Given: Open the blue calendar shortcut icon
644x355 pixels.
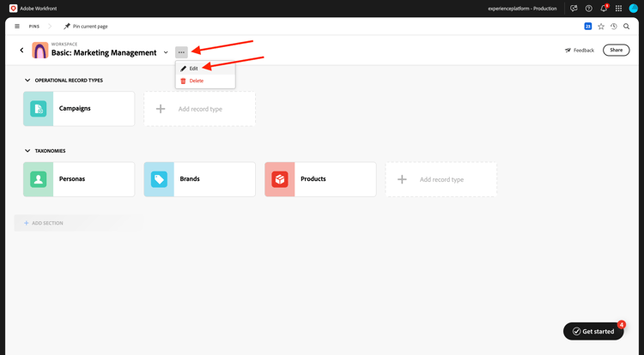Looking at the screenshot, I should (x=587, y=27).
